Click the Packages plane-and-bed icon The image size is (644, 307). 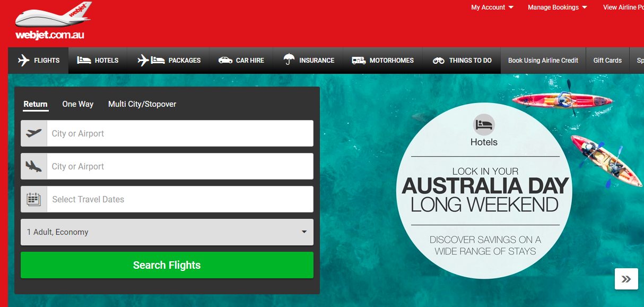click(x=151, y=61)
